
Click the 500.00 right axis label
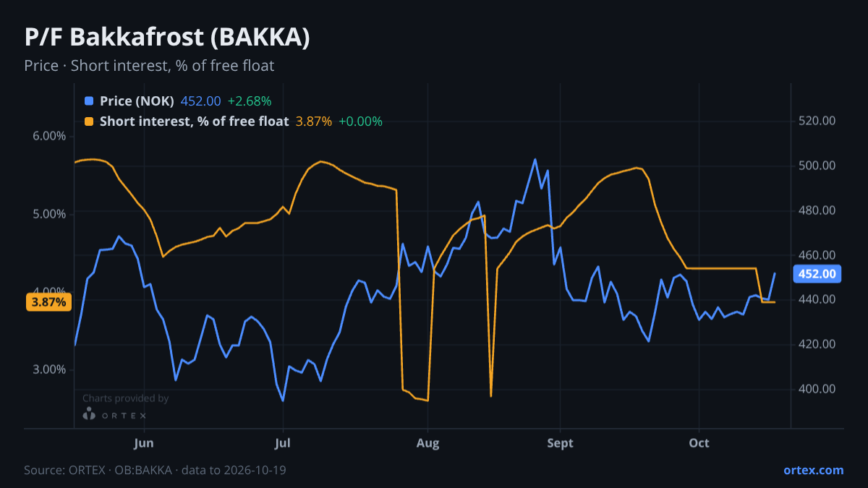817,166
